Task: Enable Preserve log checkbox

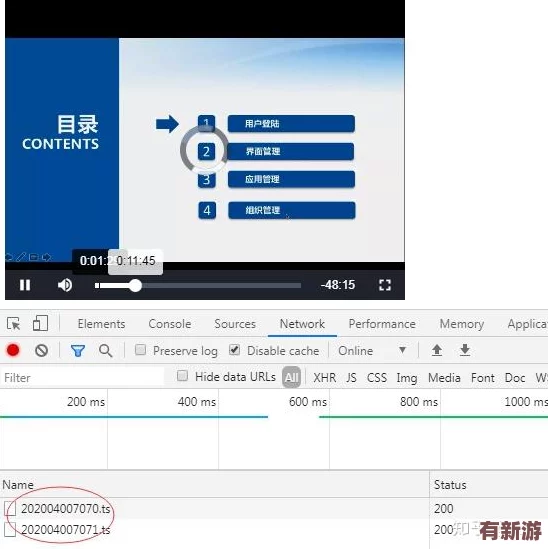Action: (140, 349)
